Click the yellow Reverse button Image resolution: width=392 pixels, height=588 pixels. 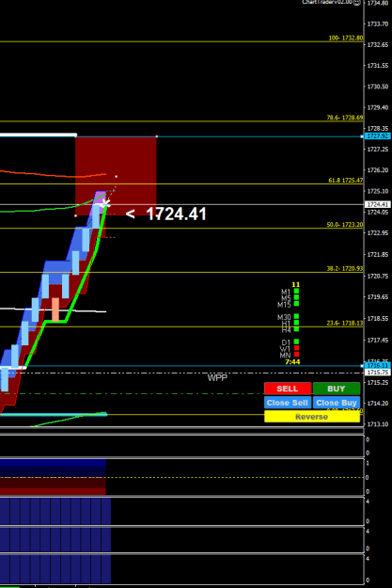pyautogui.click(x=312, y=417)
